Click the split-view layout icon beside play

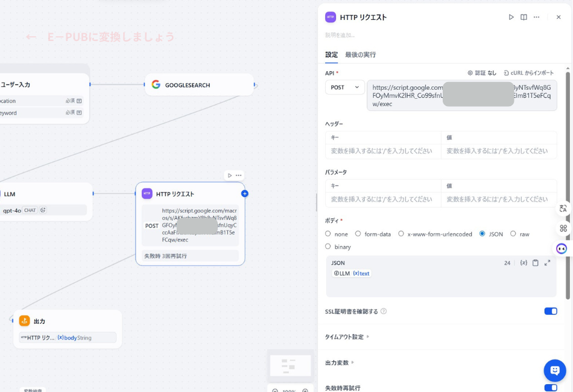tap(525, 17)
